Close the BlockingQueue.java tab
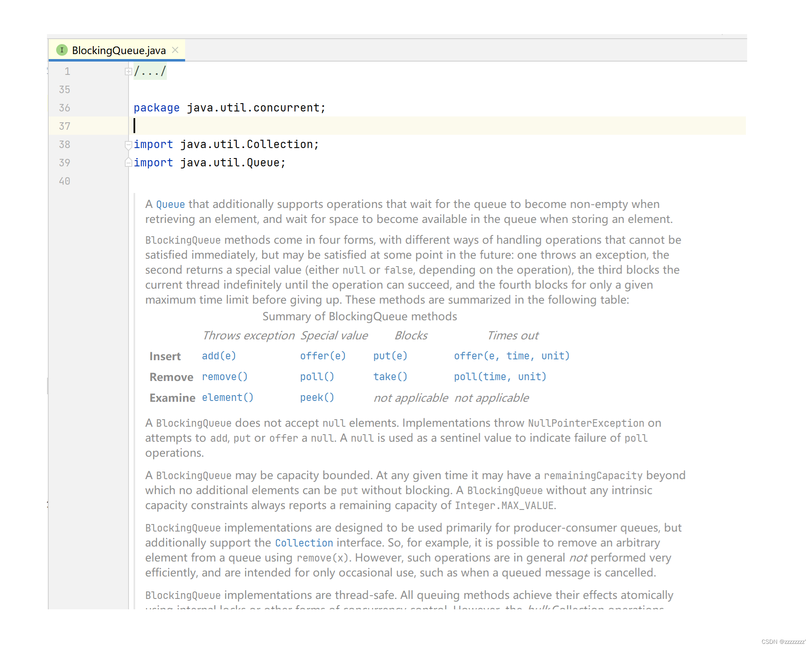Screen dimensions: 812x648 175,50
